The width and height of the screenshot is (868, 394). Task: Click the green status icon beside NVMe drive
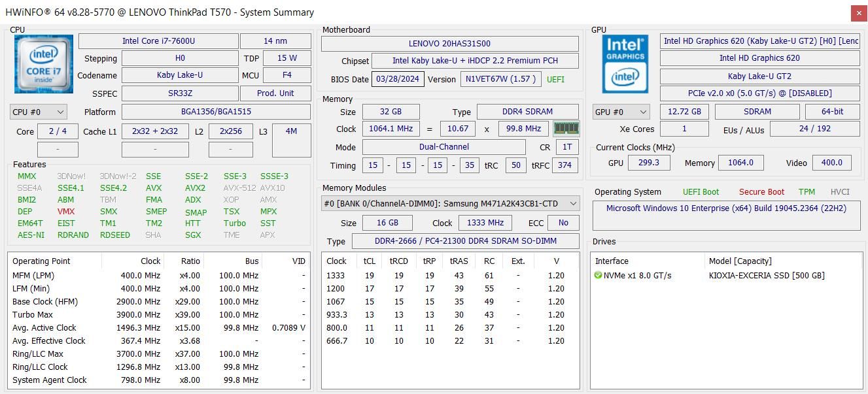(x=598, y=275)
